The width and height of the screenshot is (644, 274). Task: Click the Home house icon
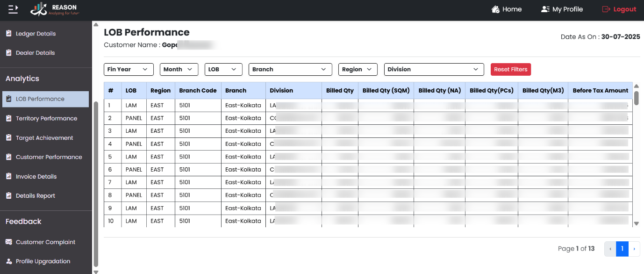(495, 9)
